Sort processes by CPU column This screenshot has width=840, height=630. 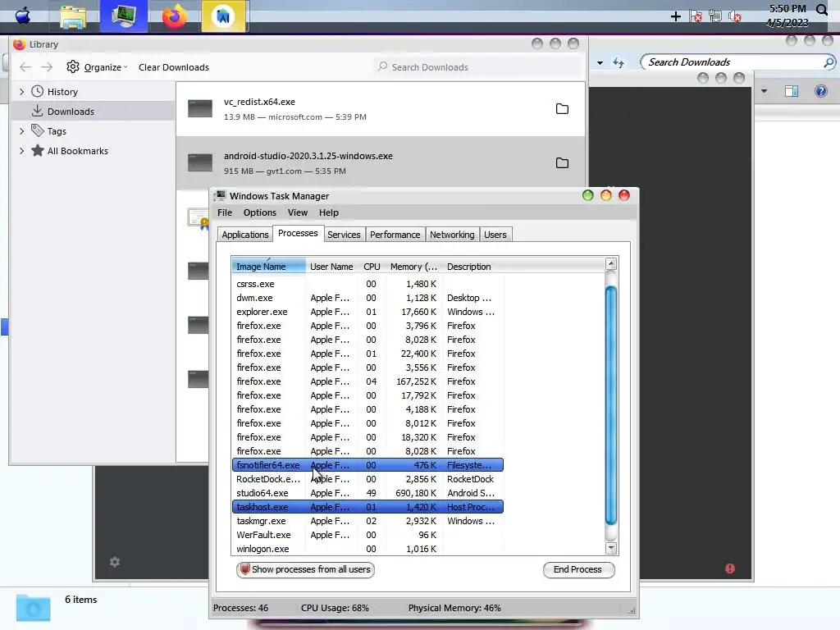(372, 267)
